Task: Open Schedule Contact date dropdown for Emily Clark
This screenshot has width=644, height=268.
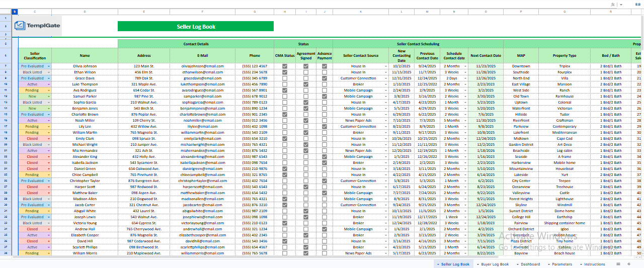Action: click(465, 138)
